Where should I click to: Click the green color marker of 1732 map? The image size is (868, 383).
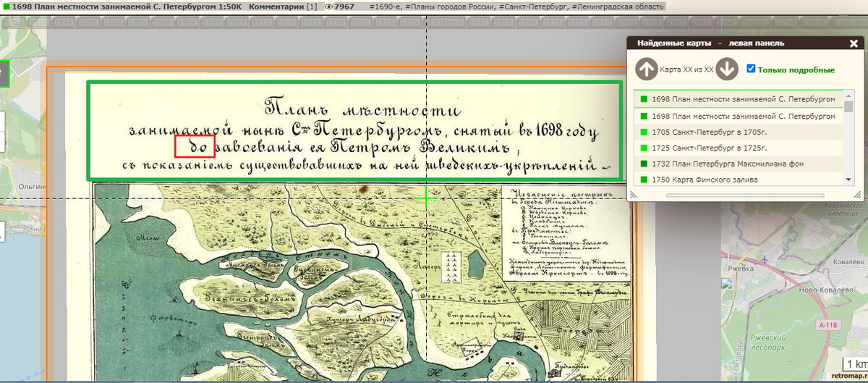tap(642, 164)
